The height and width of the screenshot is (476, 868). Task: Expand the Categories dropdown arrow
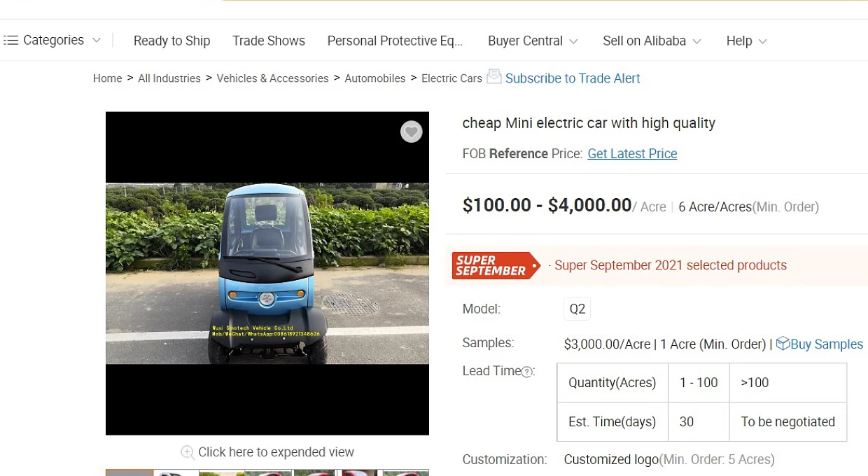[x=97, y=41]
